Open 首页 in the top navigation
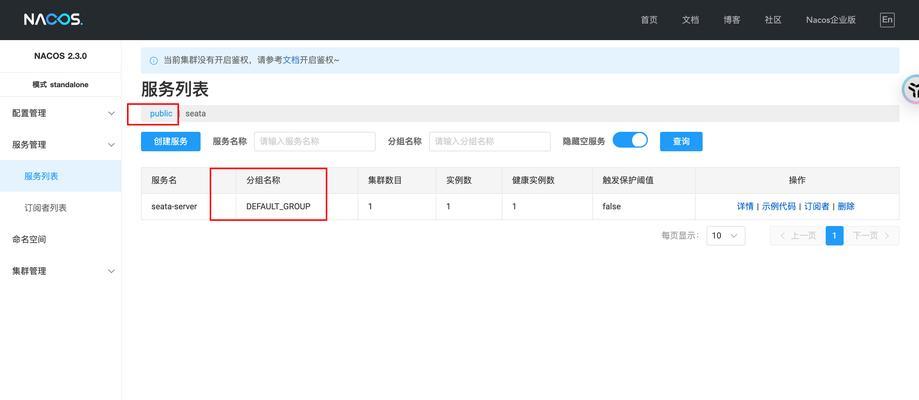This screenshot has width=919, height=400. click(649, 20)
